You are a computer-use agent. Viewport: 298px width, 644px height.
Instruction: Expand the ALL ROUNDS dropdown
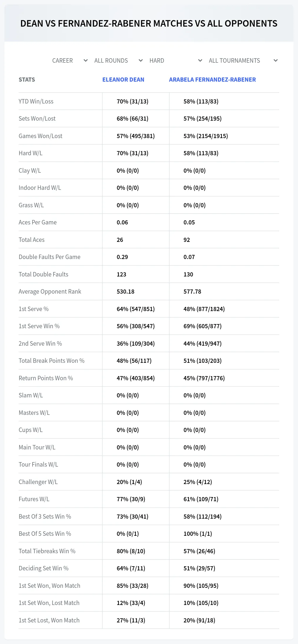pyautogui.click(x=118, y=61)
